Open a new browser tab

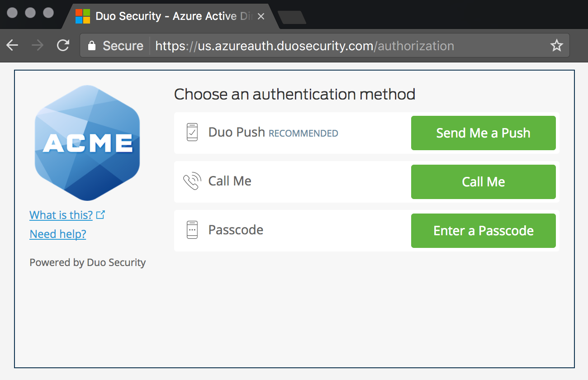pyautogui.click(x=292, y=17)
